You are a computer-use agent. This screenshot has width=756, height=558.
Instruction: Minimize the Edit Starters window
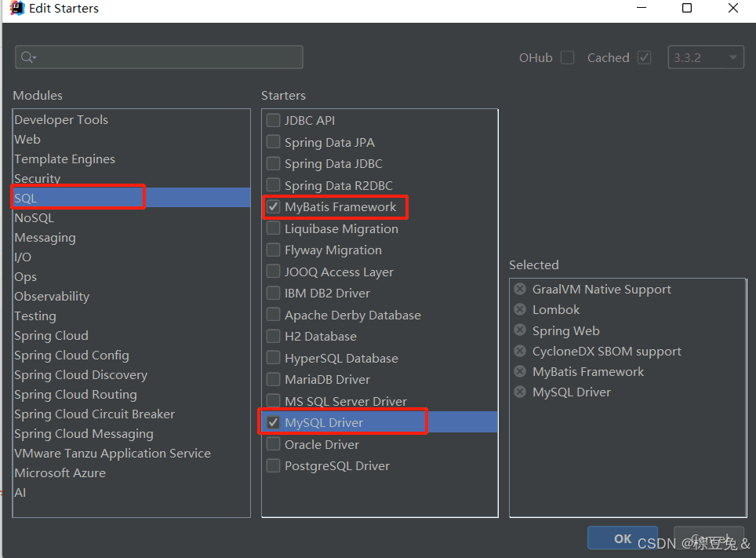coord(642,8)
